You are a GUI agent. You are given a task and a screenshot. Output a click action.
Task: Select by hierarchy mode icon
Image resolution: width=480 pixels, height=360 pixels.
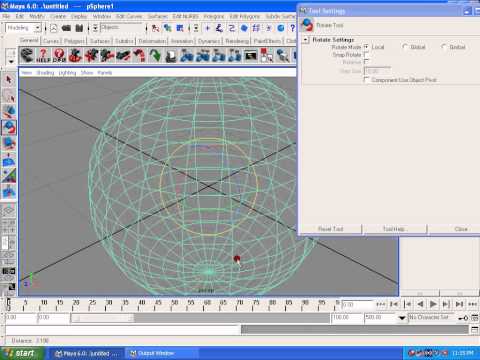(155, 28)
